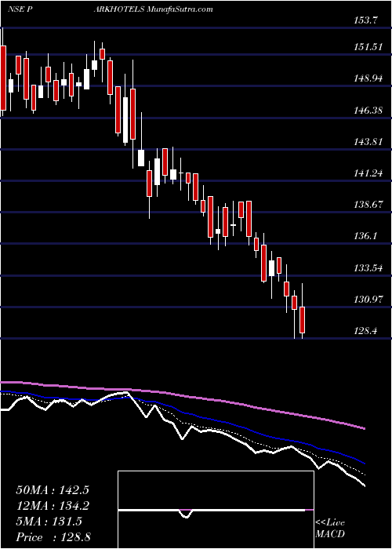
Task: Click the 50MA : 142.5 readout
Action: 53,490
